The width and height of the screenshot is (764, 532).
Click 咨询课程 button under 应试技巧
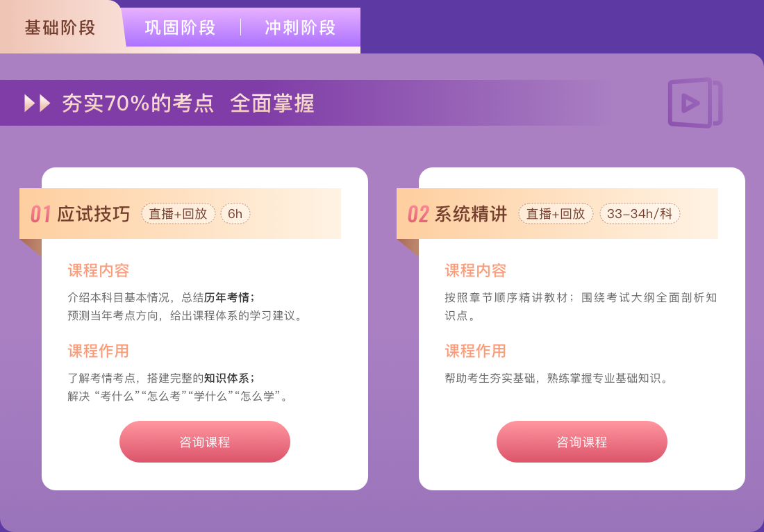[x=205, y=442]
